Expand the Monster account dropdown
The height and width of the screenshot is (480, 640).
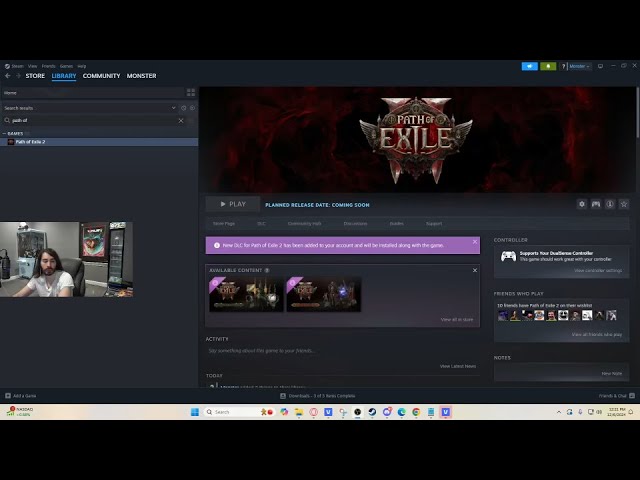pyautogui.click(x=579, y=66)
